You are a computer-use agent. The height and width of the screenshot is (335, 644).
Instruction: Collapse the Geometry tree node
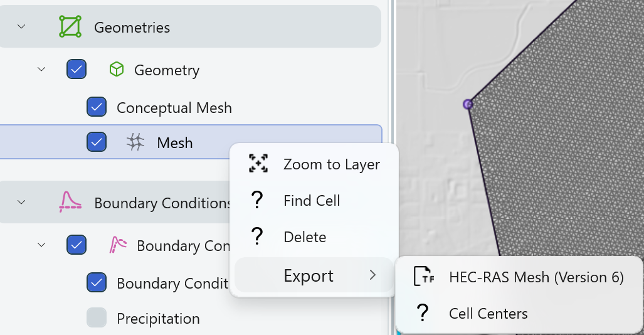[x=41, y=70]
